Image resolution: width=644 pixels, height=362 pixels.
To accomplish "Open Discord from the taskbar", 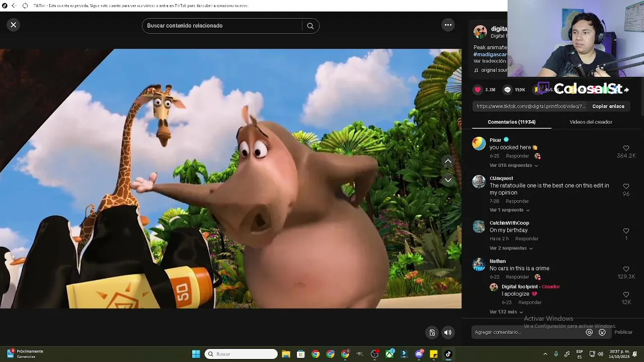I will [419, 354].
